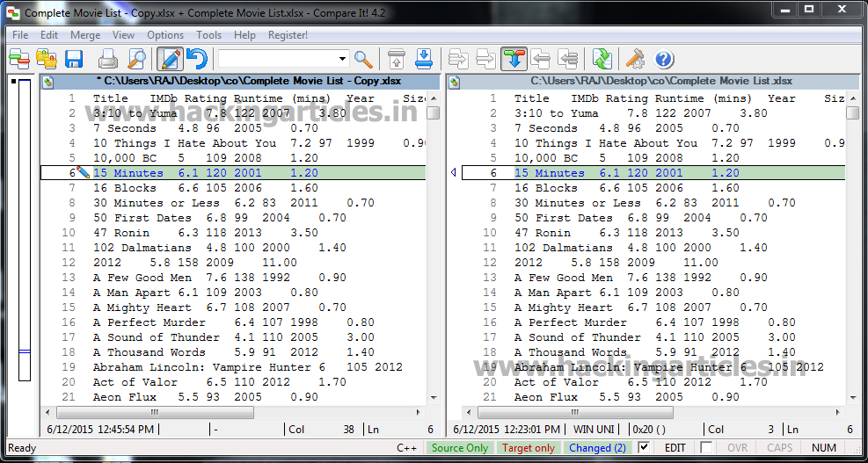
Task: Click left pane vertical scrollbar up arrow
Action: [x=433, y=98]
